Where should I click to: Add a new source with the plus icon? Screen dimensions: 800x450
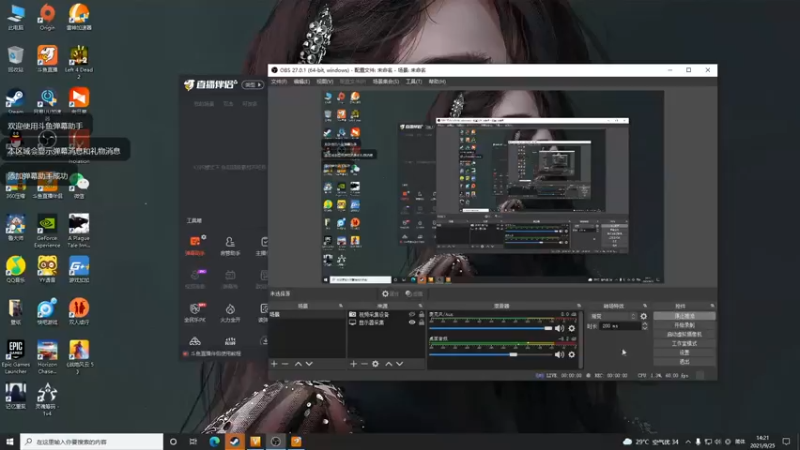(x=353, y=364)
